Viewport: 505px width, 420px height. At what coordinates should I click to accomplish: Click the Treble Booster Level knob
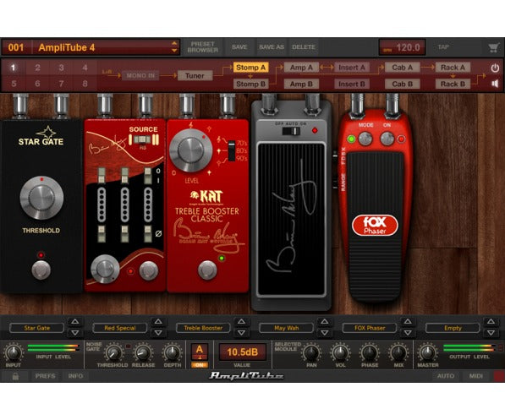point(190,150)
